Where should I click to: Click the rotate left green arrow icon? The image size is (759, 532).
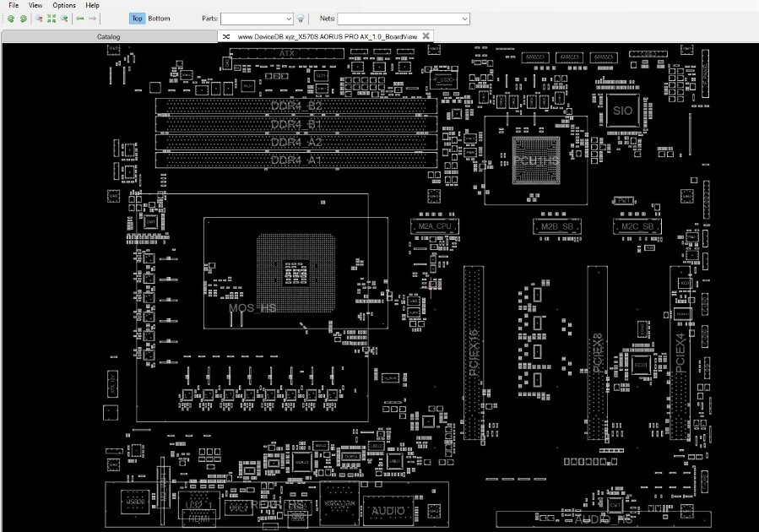click(11, 19)
